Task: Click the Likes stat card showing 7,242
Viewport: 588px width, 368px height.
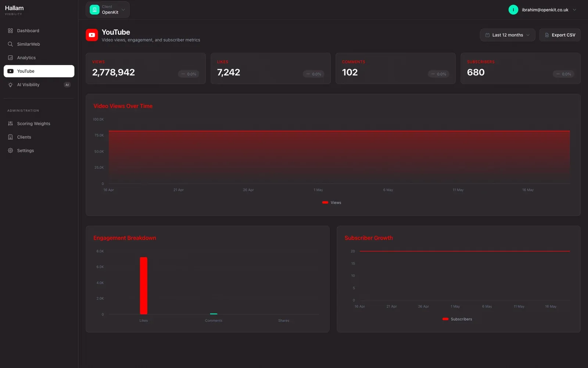Action: pyautogui.click(x=270, y=68)
